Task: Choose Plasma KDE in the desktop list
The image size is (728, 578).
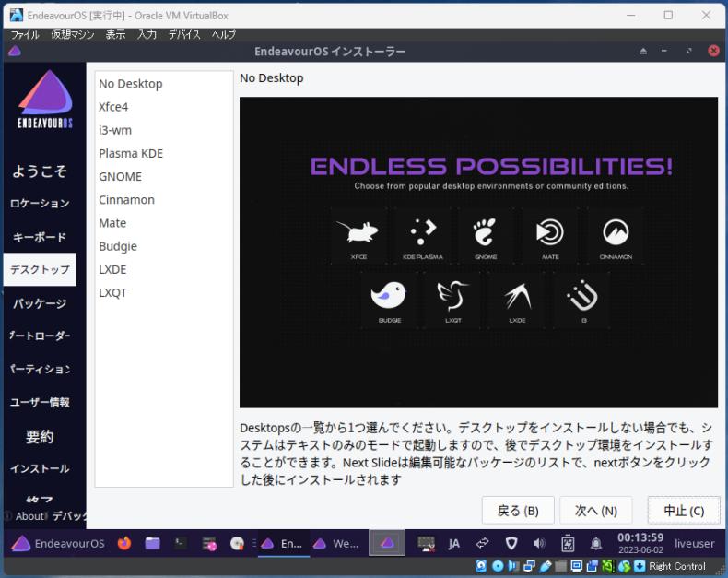Action: [163, 153]
